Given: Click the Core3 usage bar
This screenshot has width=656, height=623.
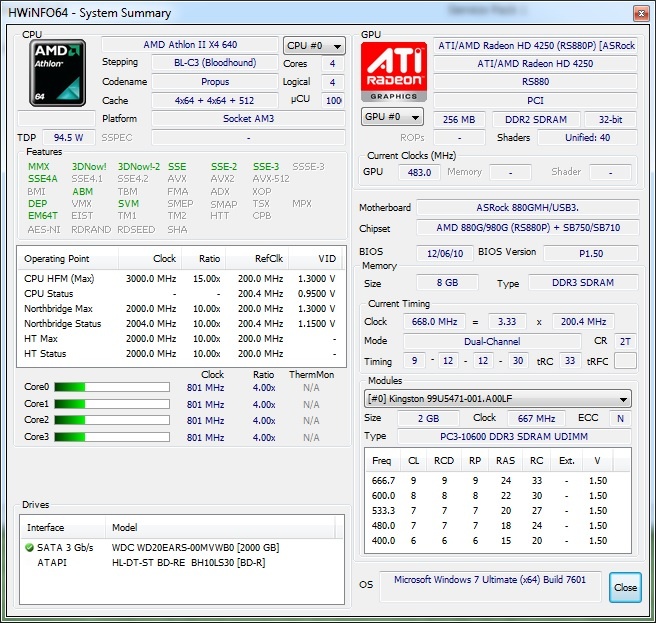Looking at the screenshot, I should [x=112, y=437].
